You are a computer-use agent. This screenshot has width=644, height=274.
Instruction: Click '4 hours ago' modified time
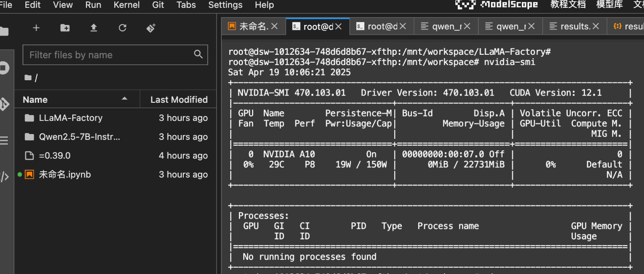click(x=183, y=156)
